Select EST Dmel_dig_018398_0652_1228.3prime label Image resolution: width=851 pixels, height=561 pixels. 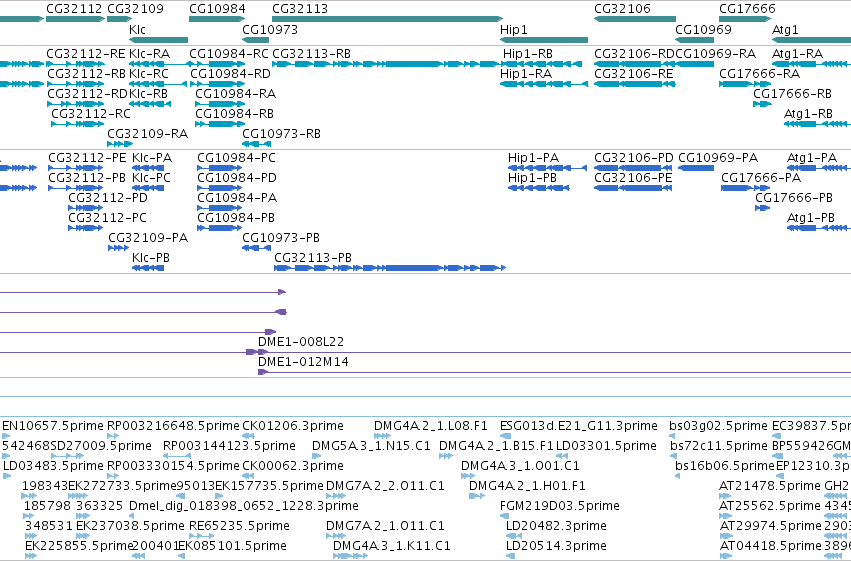[x=244, y=506]
